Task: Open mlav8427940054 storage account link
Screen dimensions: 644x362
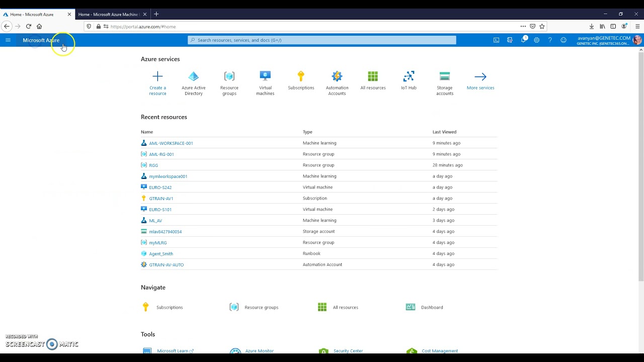Action: (166, 232)
